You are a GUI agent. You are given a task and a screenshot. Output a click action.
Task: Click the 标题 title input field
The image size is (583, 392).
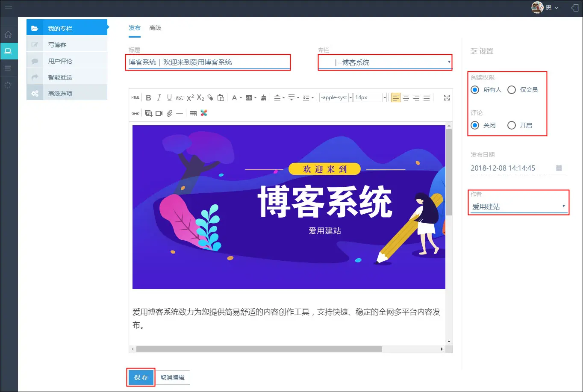pyautogui.click(x=208, y=62)
